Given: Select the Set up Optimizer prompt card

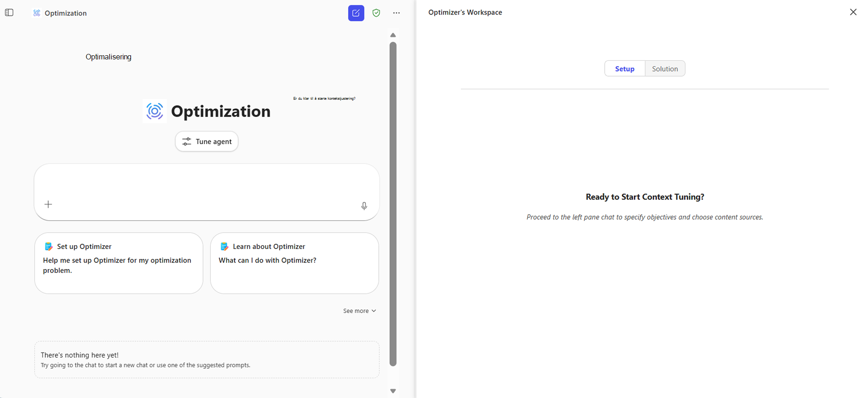Looking at the screenshot, I should (x=119, y=263).
